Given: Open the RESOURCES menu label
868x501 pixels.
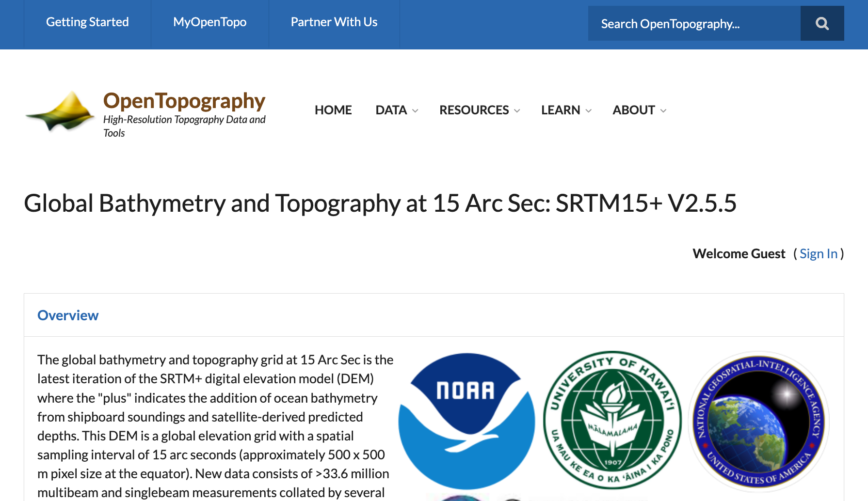Looking at the screenshot, I should (474, 110).
